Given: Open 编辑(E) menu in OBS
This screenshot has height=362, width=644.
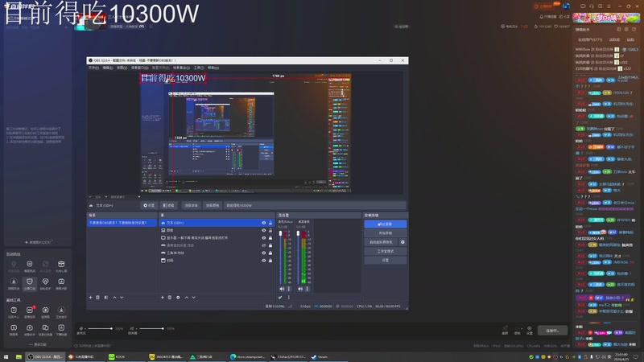Looking at the screenshot, I should (x=107, y=68).
